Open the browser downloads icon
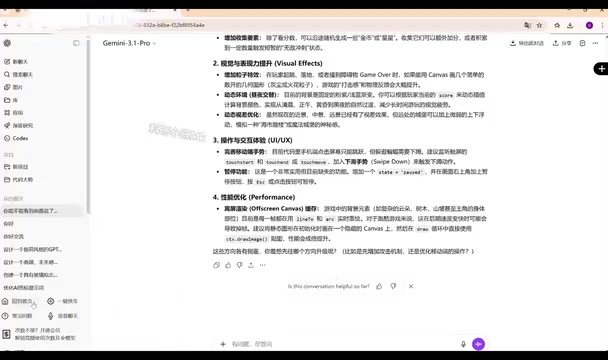608x360 pixels. click(x=570, y=25)
